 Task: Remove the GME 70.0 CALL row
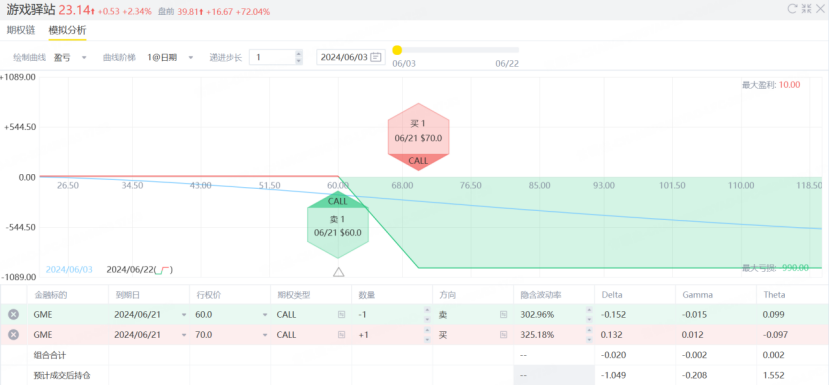(14, 335)
